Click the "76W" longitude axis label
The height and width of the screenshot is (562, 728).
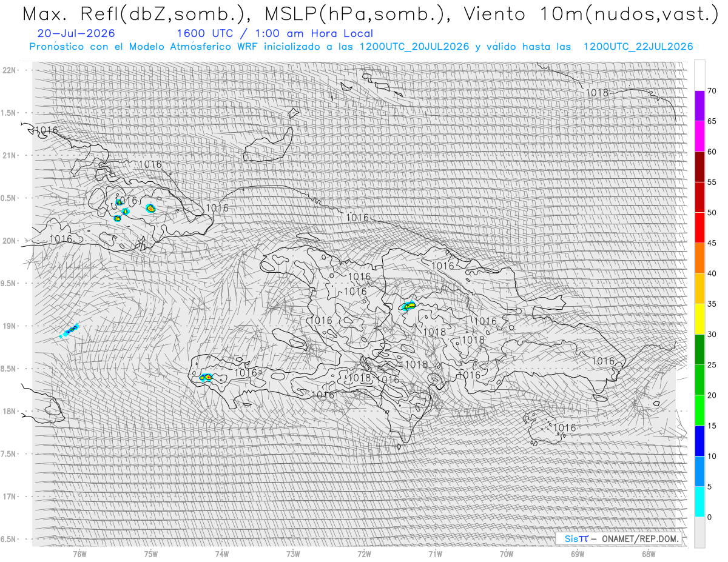(79, 554)
